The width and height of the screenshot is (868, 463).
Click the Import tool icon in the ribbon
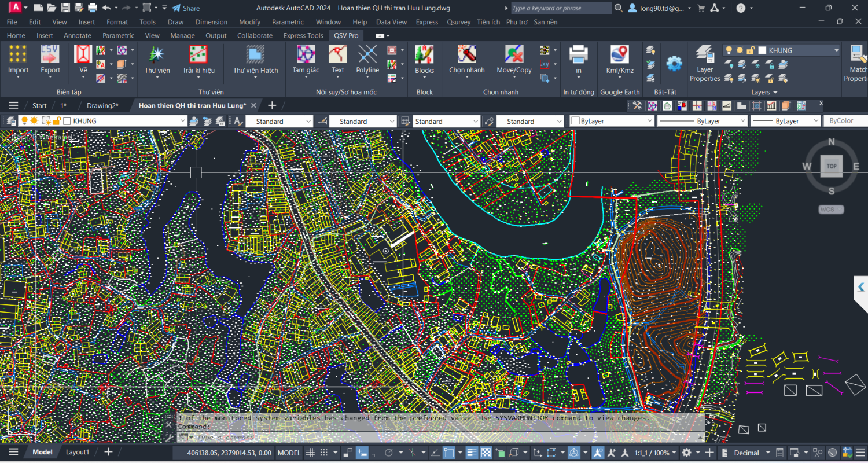[18, 54]
